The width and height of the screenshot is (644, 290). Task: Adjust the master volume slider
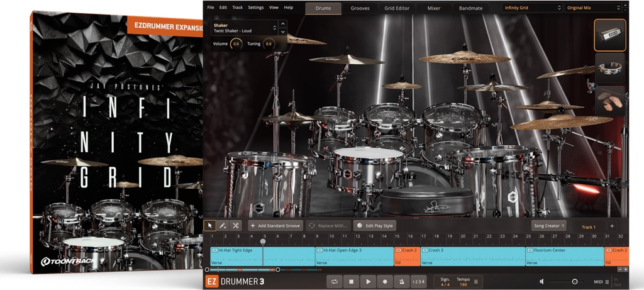click(x=574, y=282)
